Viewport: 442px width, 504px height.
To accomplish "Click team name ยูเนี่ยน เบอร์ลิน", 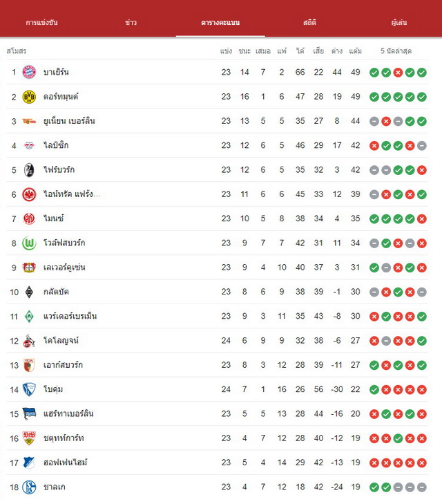I will (x=69, y=121).
